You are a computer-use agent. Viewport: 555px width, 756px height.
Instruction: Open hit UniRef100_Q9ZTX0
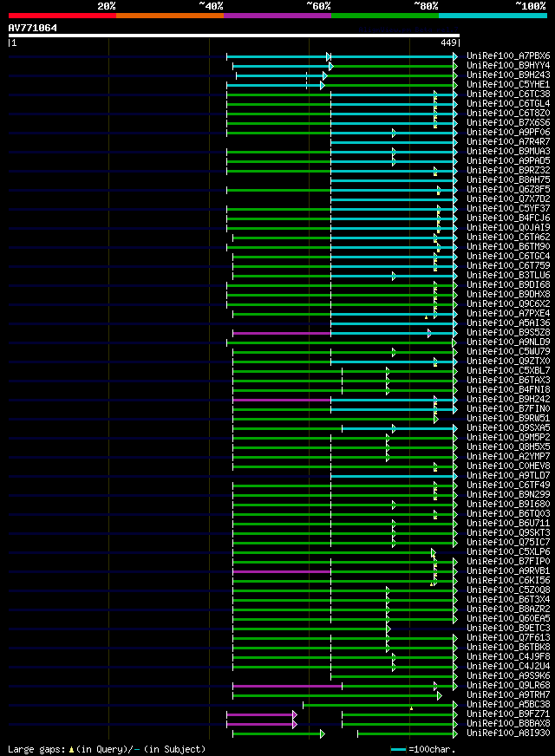pyautogui.click(x=508, y=362)
